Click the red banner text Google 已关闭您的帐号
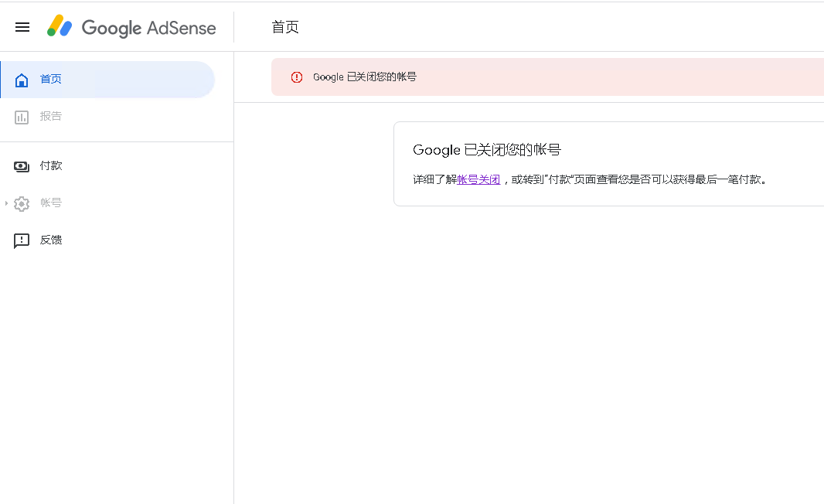This screenshot has width=824, height=504. (365, 77)
